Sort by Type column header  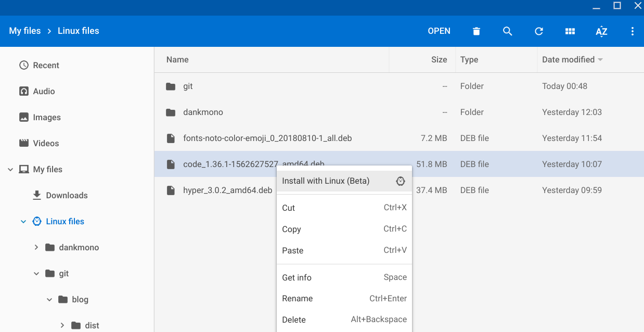(x=469, y=59)
